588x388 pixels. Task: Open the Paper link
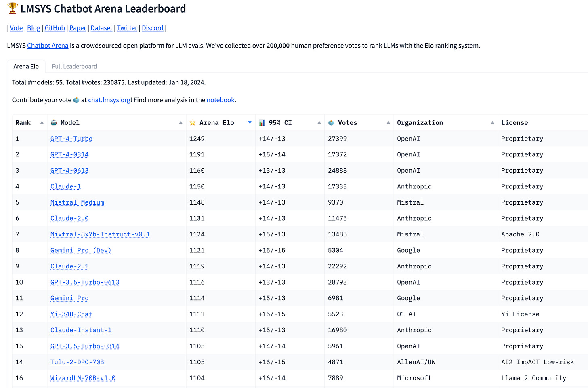click(78, 28)
